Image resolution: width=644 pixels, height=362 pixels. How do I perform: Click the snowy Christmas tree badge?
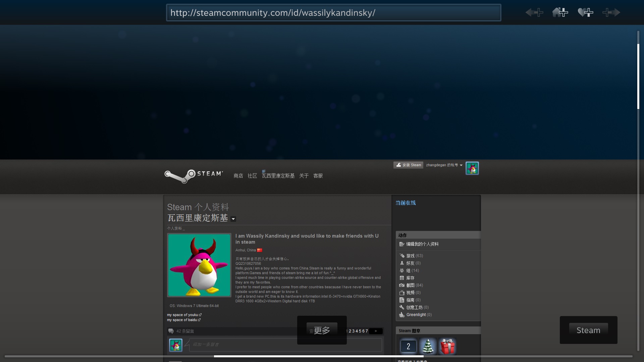point(428,346)
